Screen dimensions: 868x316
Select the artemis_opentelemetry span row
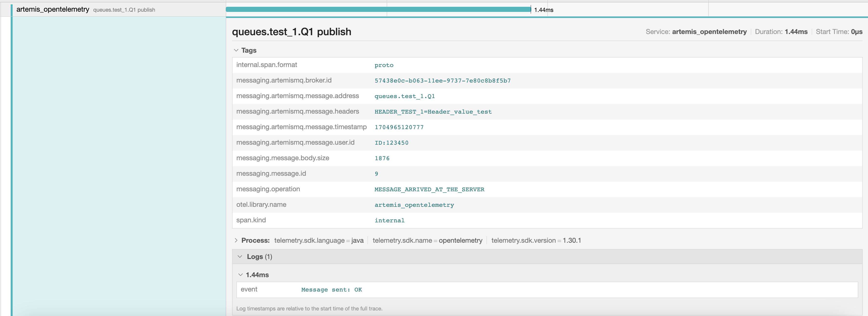53,9
